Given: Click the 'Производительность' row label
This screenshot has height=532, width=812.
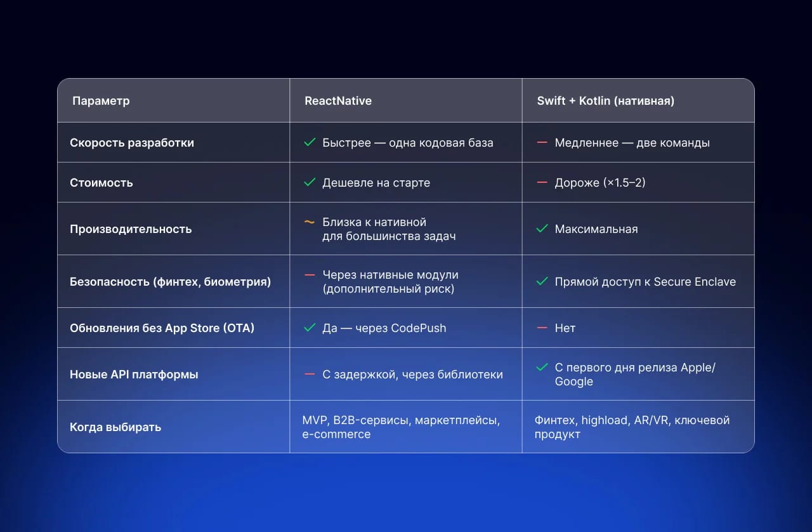Looking at the screenshot, I should 131,229.
